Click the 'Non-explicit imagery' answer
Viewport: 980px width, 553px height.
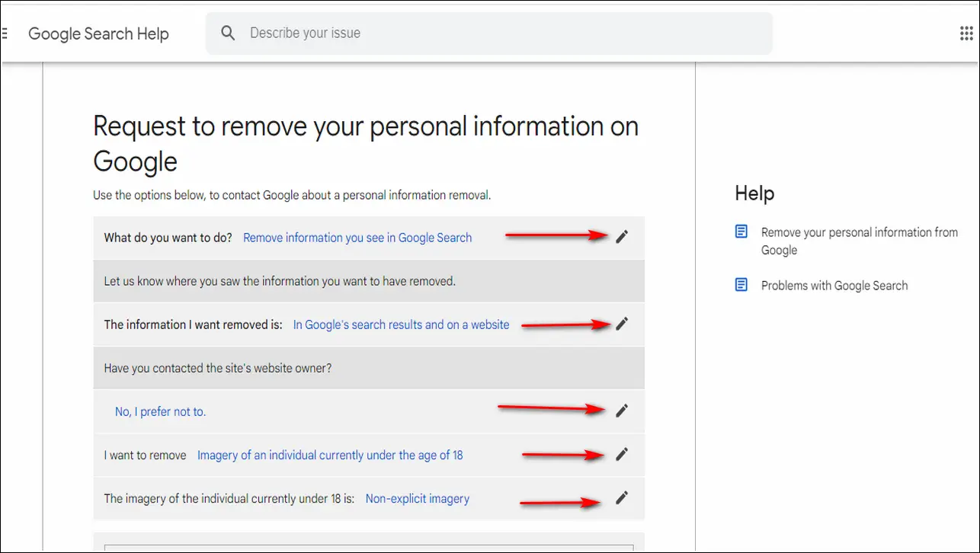(418, 499)
